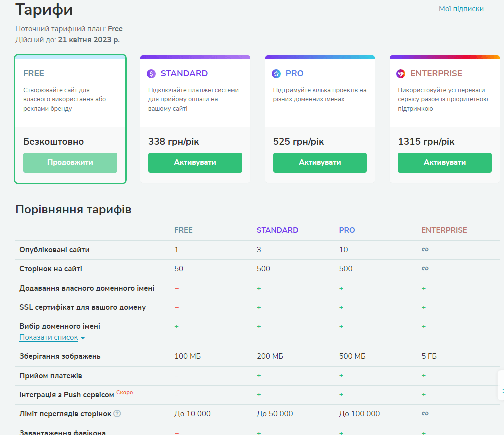Click Enterprise infinity icon in Сторінок на сайті row
This screenshot has width=504, height=435.
(x=425, y=269)
